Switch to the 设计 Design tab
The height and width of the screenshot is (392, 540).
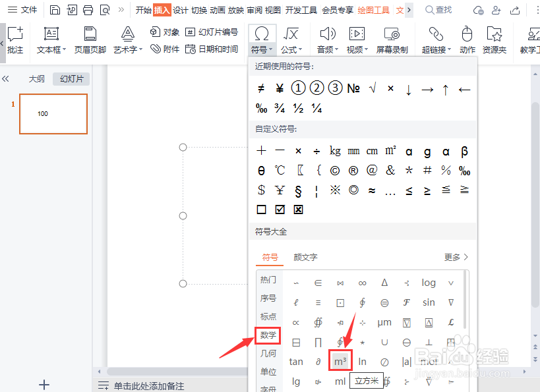(x=181, y=11)
